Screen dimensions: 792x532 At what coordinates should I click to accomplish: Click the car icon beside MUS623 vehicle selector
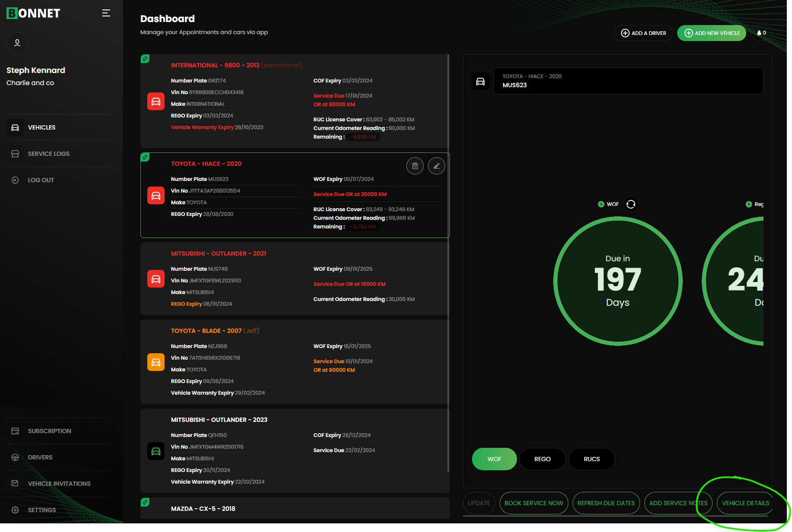[481, 81]
